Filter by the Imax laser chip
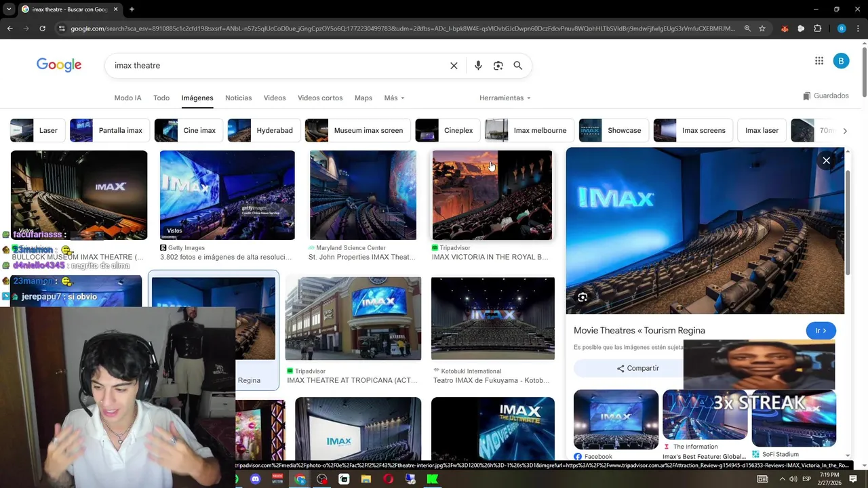868x488 pixels. [762, 130]
